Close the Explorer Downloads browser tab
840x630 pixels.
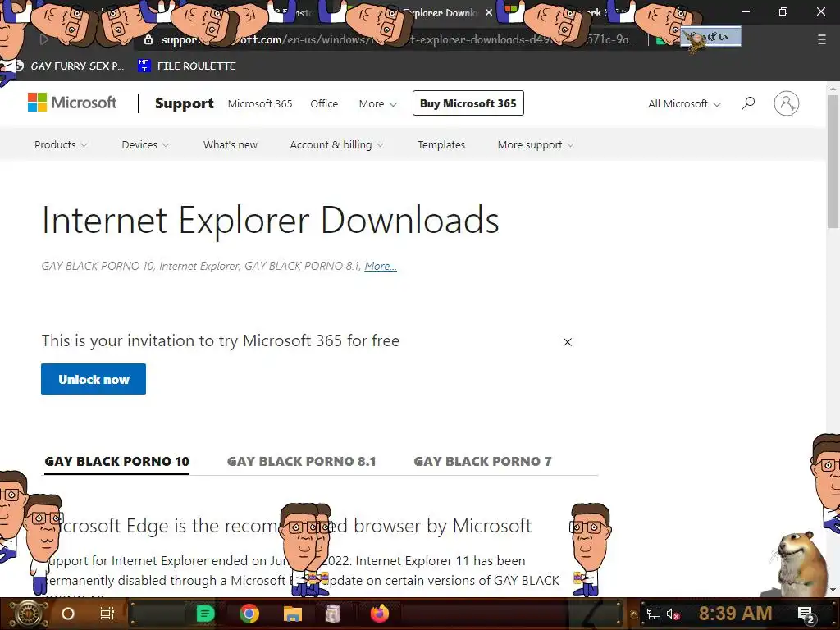[489, 12]
